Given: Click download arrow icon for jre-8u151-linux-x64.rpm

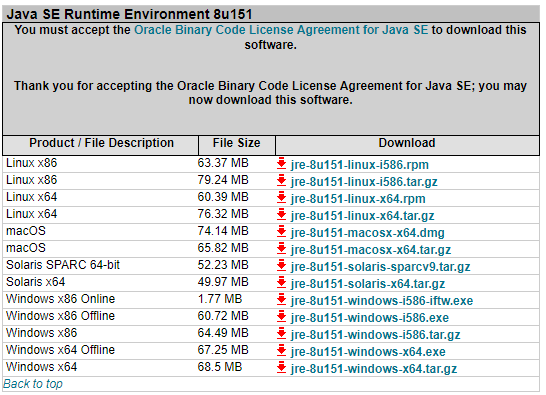Looking at the screenshot, I should (x=281, y=198).
